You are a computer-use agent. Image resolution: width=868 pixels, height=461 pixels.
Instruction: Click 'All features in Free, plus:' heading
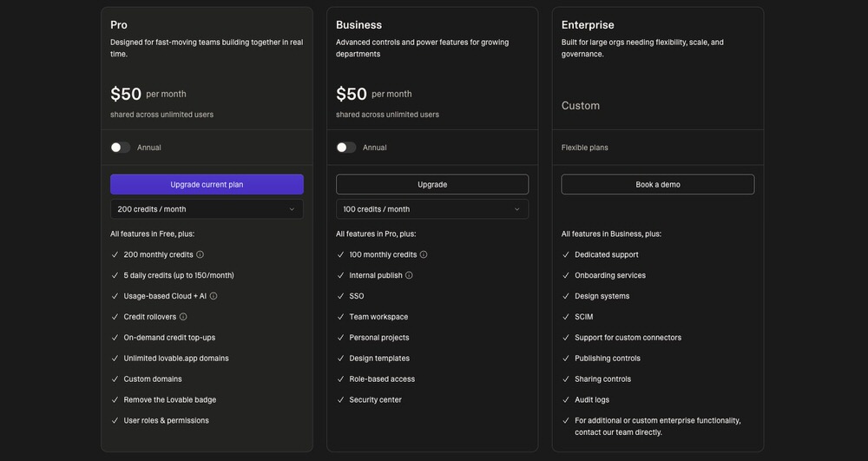coord(152,234)
